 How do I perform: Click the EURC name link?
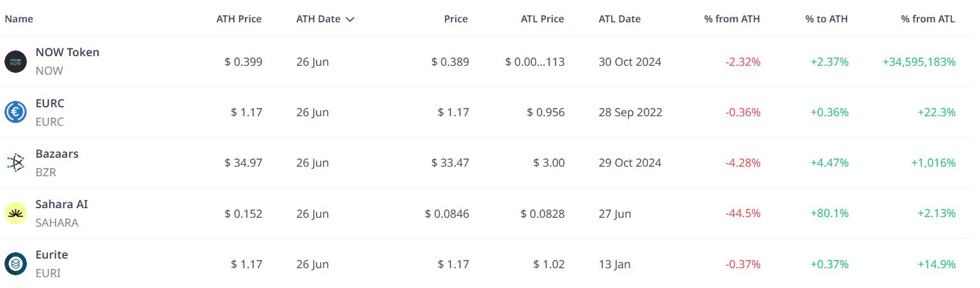coord(50,103)
